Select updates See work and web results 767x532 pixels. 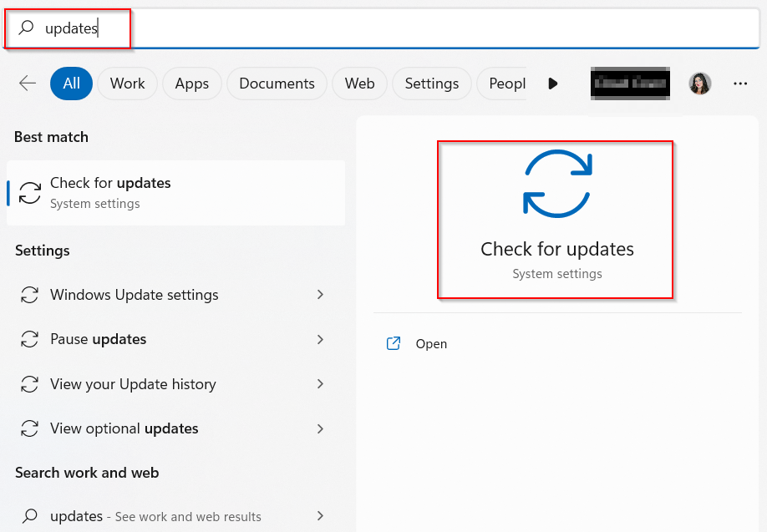tap(155, 516)
